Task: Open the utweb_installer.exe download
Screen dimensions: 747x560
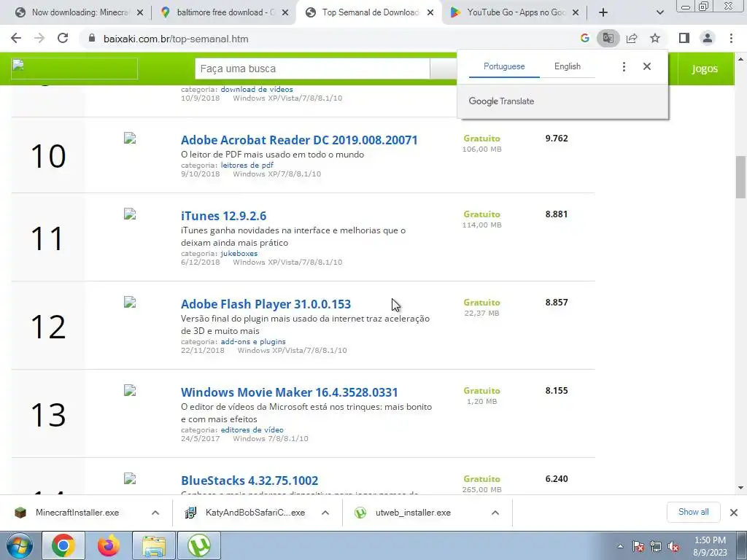Action: click(x=413, y=513)
